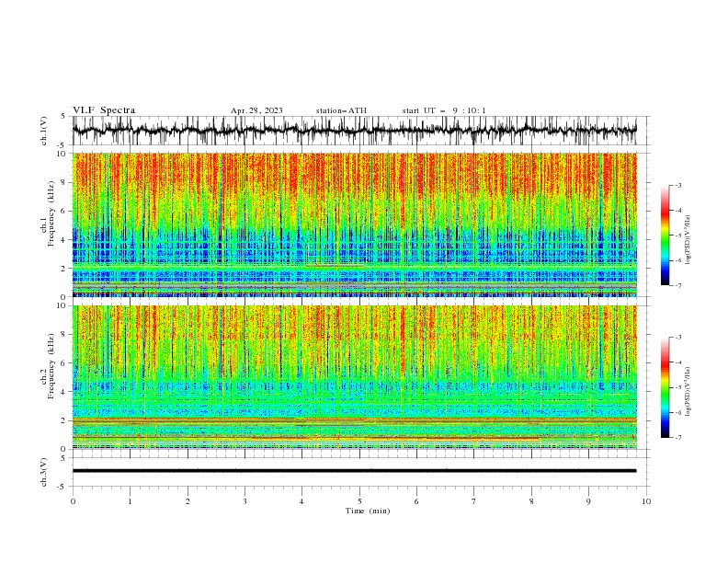Click the ch.1 colorbar "log(PSD)(V²/Hz)" label
Viewport: 728px width, 563px height.
tap(688, 240)
